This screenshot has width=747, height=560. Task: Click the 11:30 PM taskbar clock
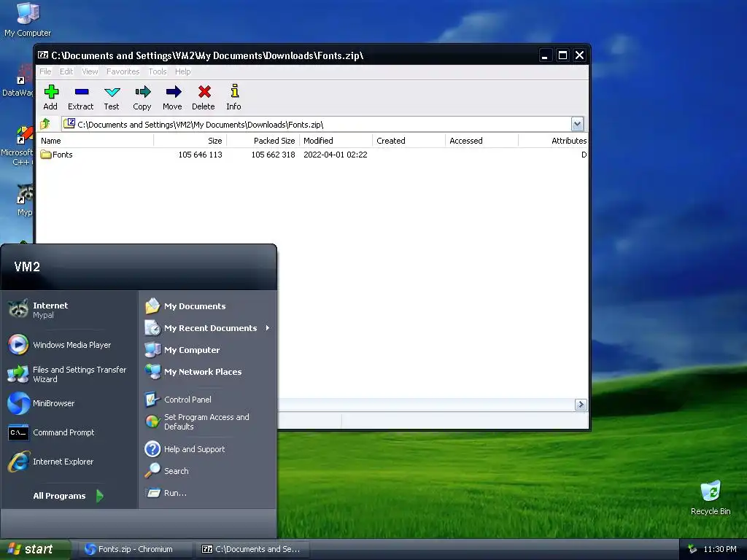point(720,549)
